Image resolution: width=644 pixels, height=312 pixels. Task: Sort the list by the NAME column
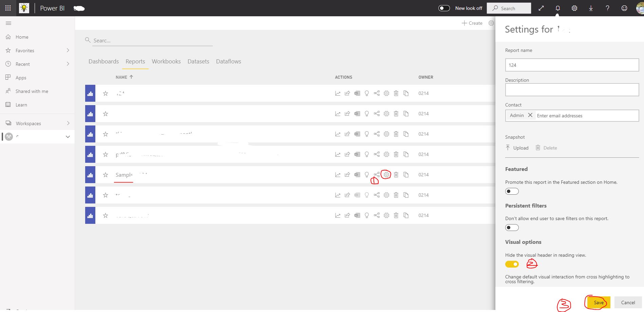point(124,77)
